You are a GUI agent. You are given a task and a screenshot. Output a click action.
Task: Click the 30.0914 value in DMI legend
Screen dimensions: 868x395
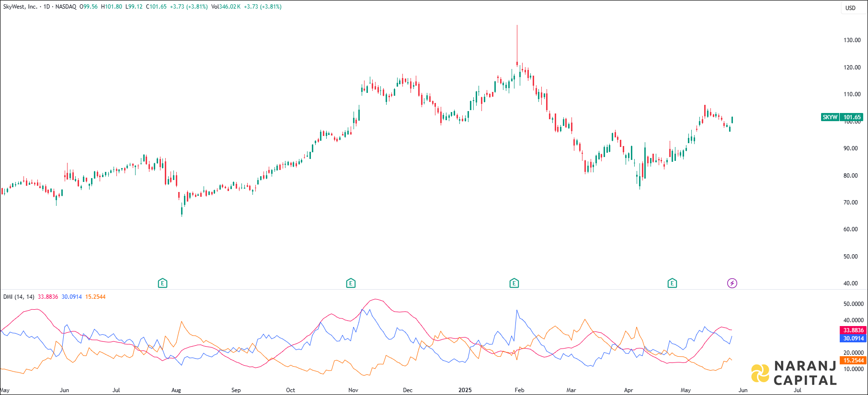(72, 297)
